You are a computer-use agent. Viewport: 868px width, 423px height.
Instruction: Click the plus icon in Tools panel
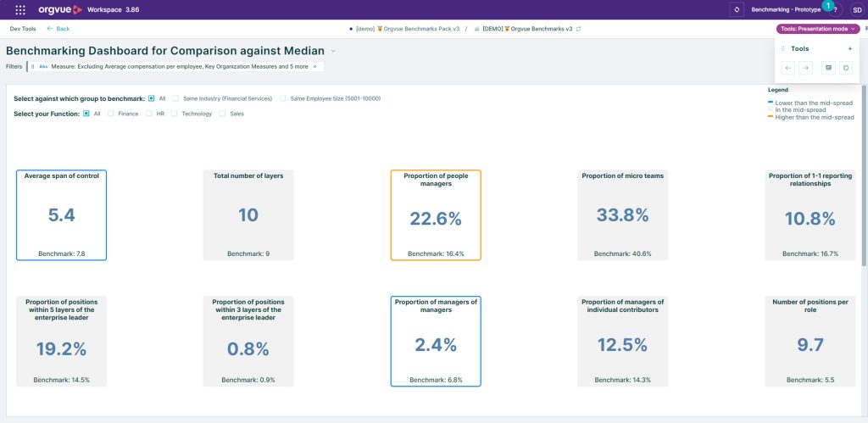click(850, 49)
